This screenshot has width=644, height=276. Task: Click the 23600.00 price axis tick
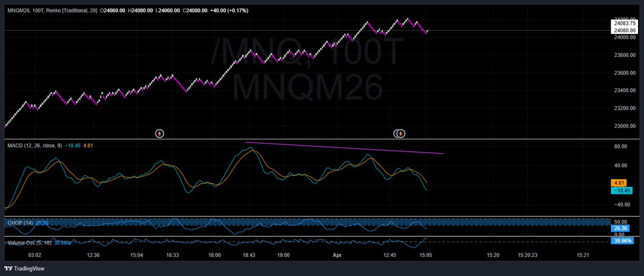pyautogui.click(x=625, y=73)
